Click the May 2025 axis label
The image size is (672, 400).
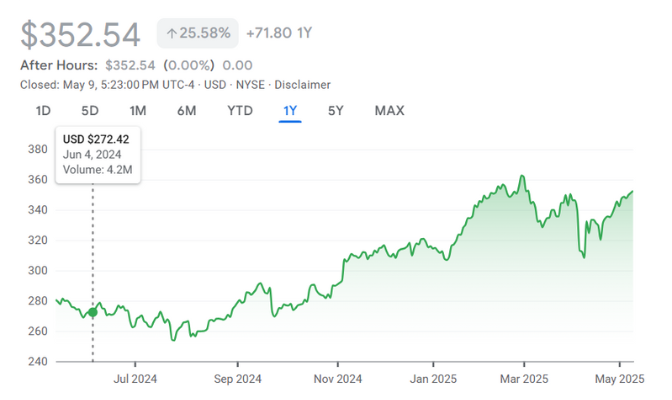point(620,379)
